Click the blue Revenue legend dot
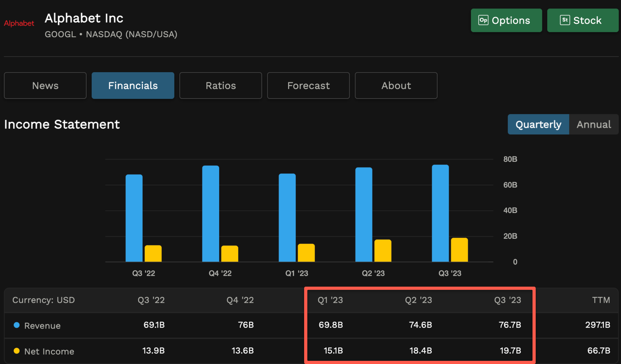 (x=17, y=325)
